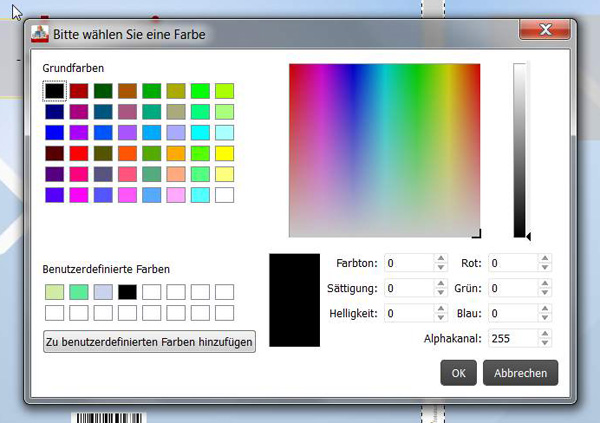
Task: Decrease the Alphakanal value with down arrow
Action: tap(545, 343)
